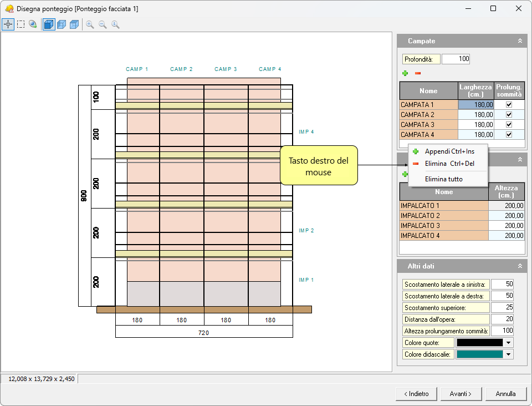
Task: Zoom in on the scaffolding drawing
Action: [90, 24]
